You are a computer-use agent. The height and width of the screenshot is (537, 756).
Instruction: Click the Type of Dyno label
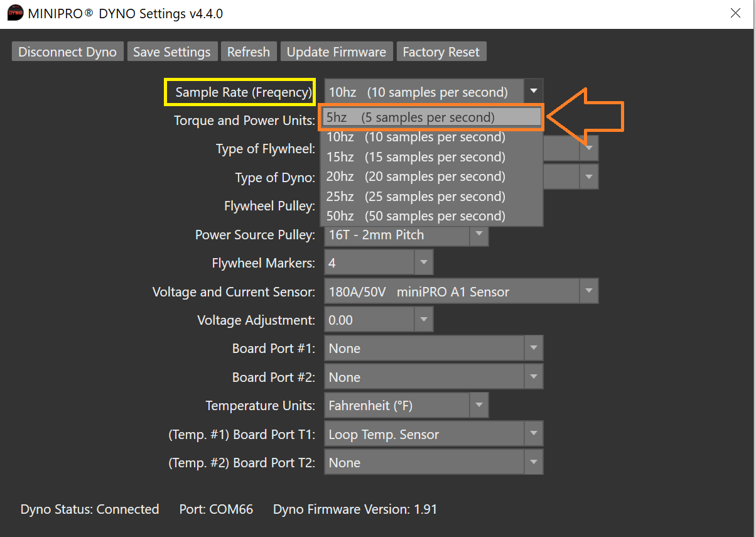coord(275,178)
